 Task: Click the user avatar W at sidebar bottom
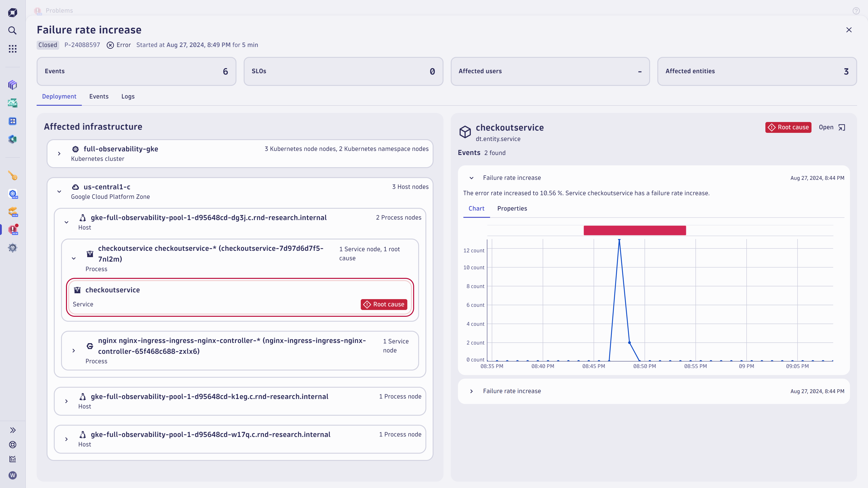click(12, 475)
